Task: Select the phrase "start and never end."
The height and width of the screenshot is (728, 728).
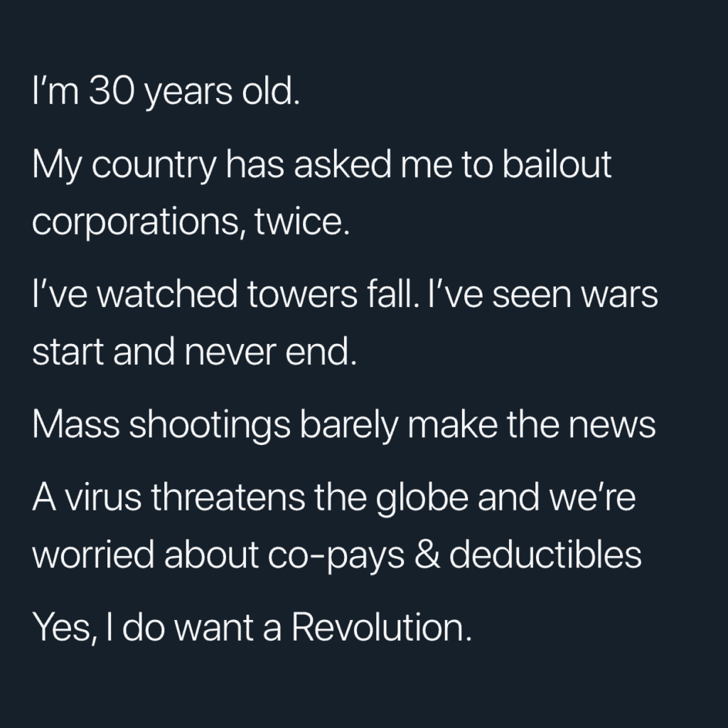Action: (x=195, y=351)
